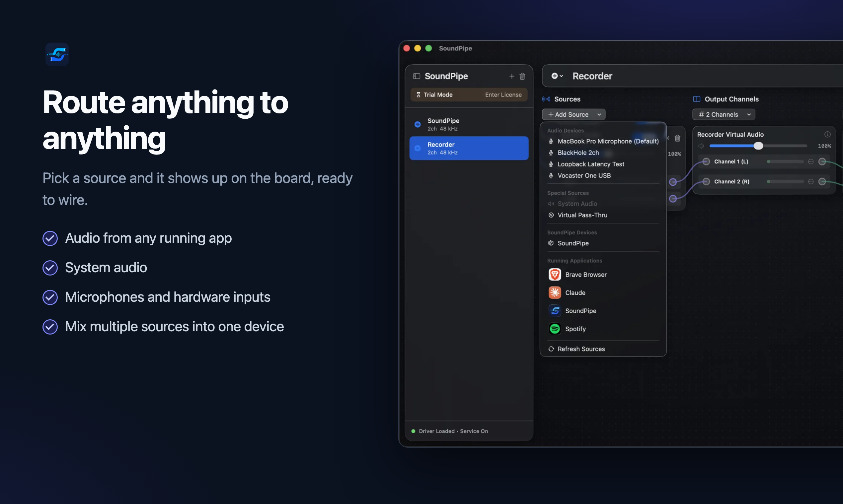This screenshot has height=504, width=843.
Task: Click the SoundPipe Devices entry icon
Action: point(551,243)
